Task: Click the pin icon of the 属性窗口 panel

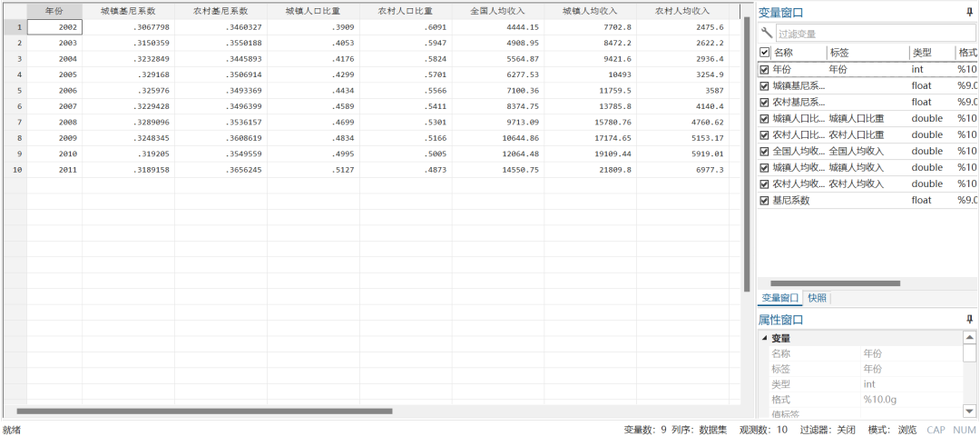Action: tap(969, 320)
